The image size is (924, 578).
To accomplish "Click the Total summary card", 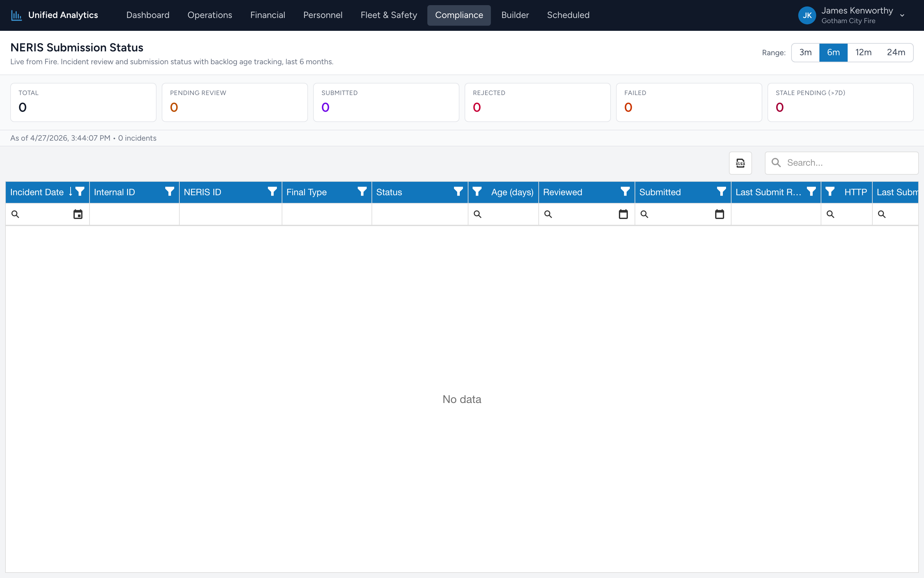I will [x=83, y=102].
